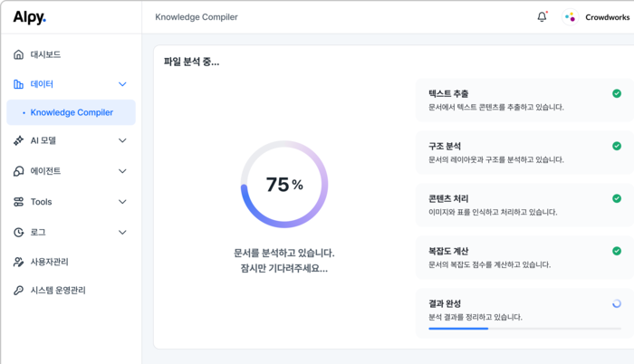Expand the 로그 menu chevron
Screen dimensions: 634x364
point(122,232)
